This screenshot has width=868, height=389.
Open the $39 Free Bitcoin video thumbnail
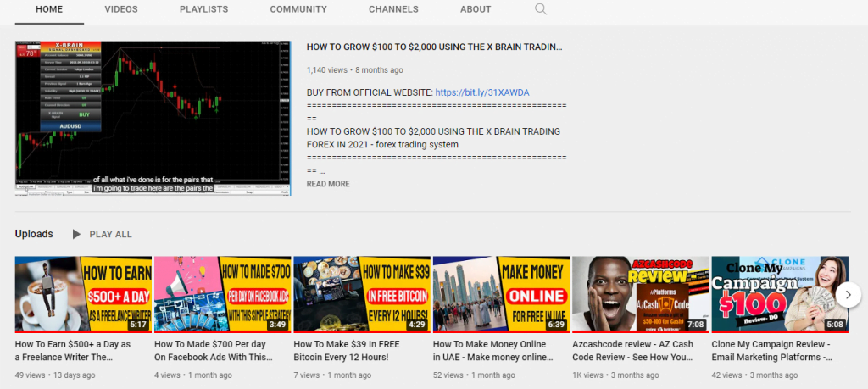[x=362, y=294]
